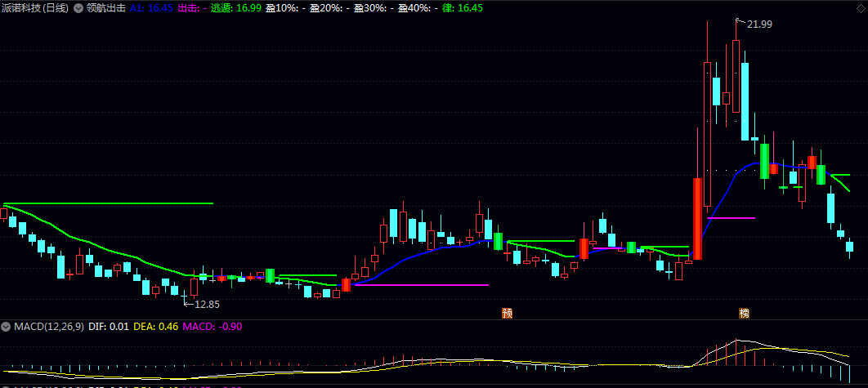Click the white DIF: 0.01 readout
The width and height of the screenshot is (868, 388).
coord(109,327)
